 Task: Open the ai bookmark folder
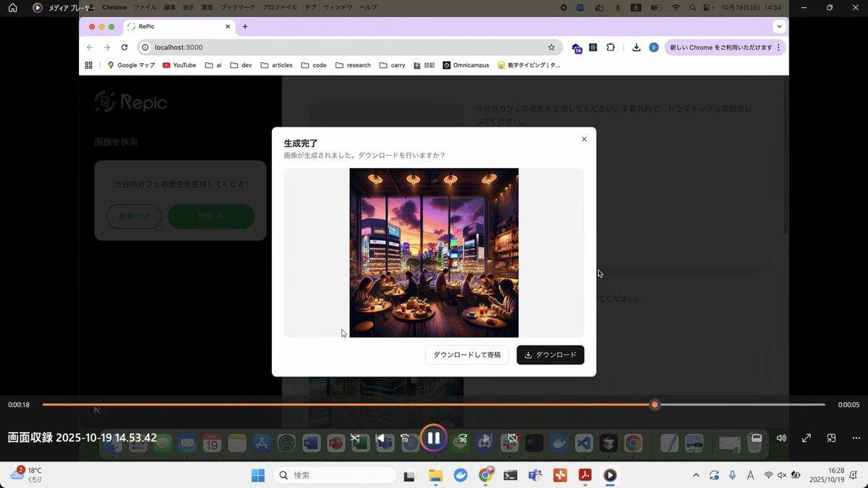pyautogui.click(x=213, y=65)
